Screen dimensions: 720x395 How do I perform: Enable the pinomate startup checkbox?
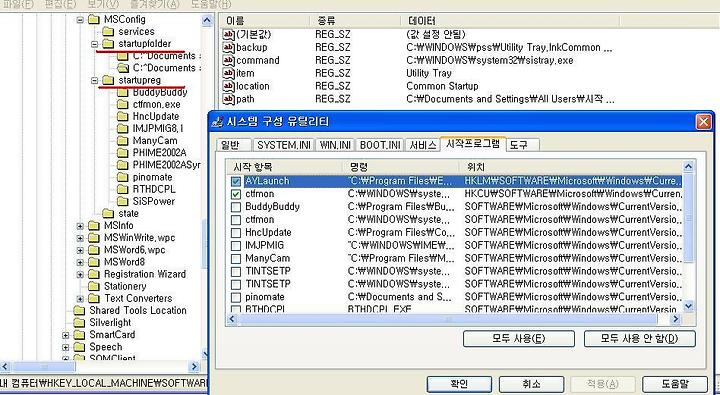click(x=236, y=297)
